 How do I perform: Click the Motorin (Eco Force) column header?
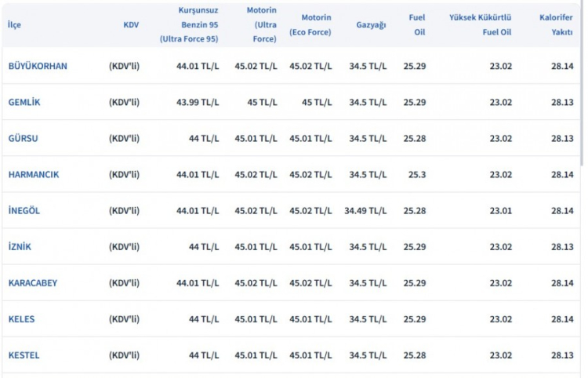[311, 25]
